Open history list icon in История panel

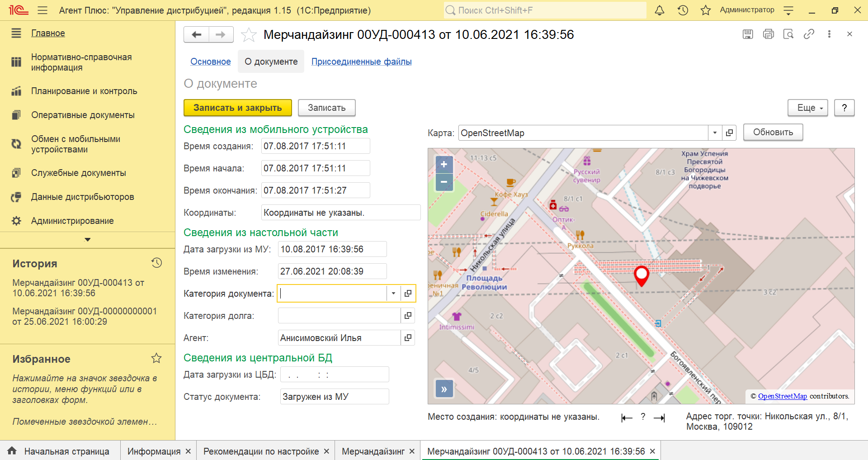(156, 263)
